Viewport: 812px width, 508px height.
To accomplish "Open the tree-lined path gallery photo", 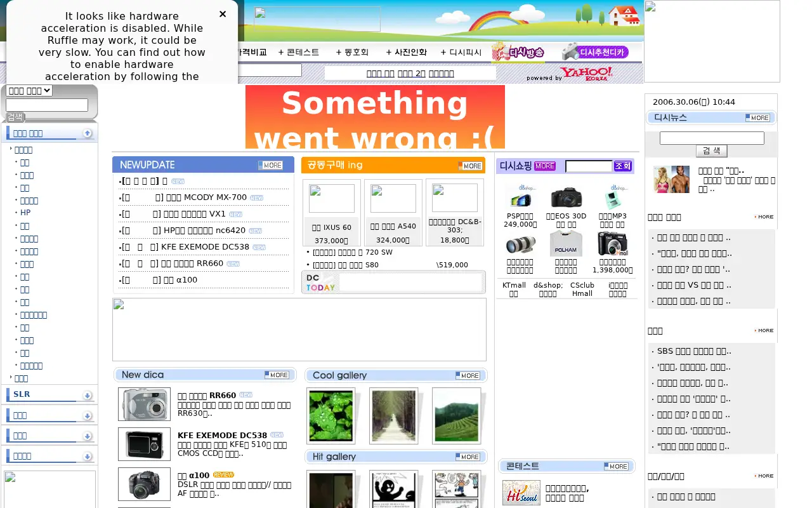I will 393,415.
